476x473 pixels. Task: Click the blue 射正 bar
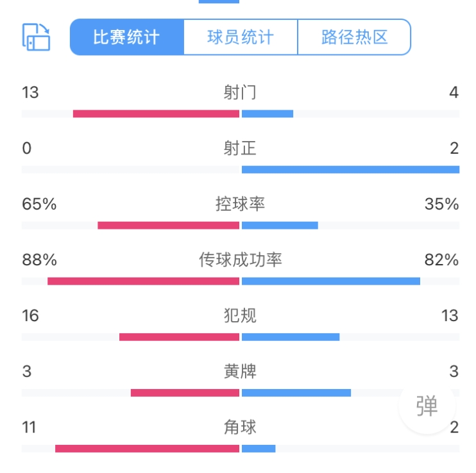coord(350,170)
